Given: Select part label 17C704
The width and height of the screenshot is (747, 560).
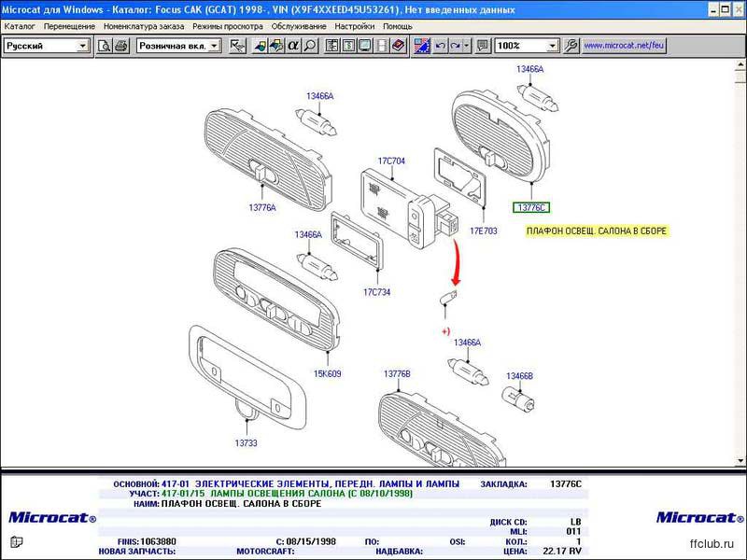Looking at the screenshot, I should tap(391, 161).
